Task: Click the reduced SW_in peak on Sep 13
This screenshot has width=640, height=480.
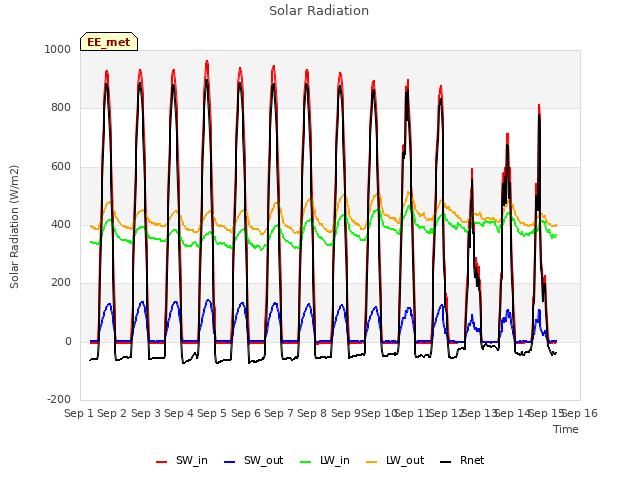Action: pos(472,169)
